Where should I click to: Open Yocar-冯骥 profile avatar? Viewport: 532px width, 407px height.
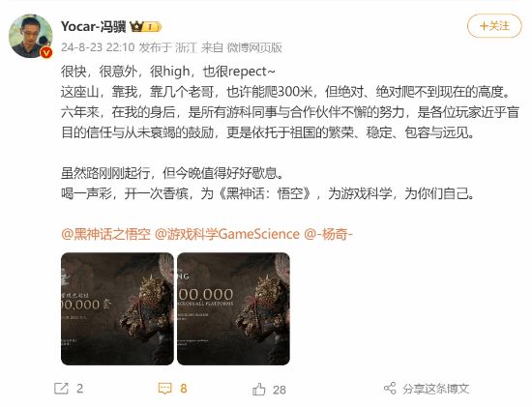tap(31, 36)
